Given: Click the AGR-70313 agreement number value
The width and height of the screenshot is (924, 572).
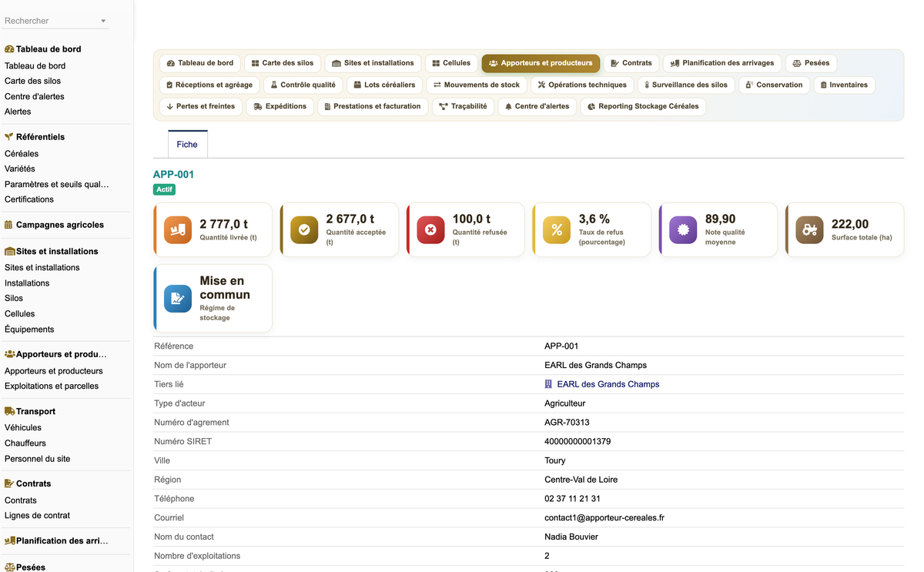Looking at the screenshot, I should pyautogui.click(x=567, y=423).
